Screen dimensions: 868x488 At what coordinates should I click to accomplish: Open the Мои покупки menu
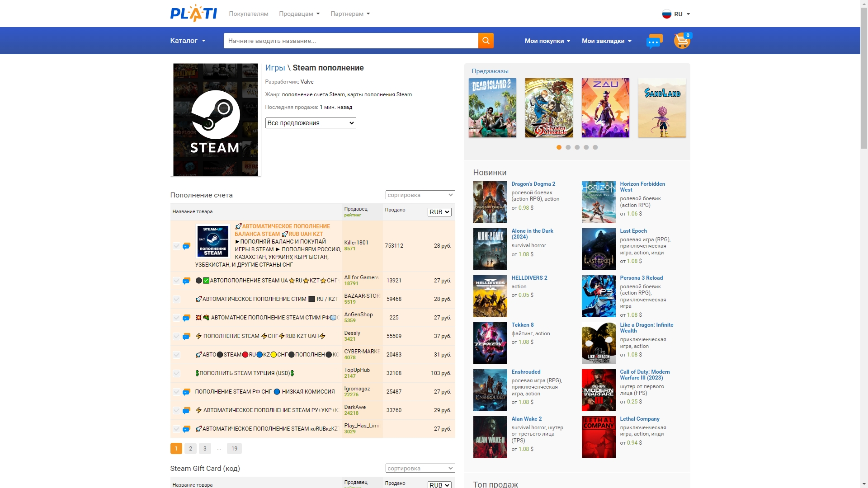(x=547, y=41)
